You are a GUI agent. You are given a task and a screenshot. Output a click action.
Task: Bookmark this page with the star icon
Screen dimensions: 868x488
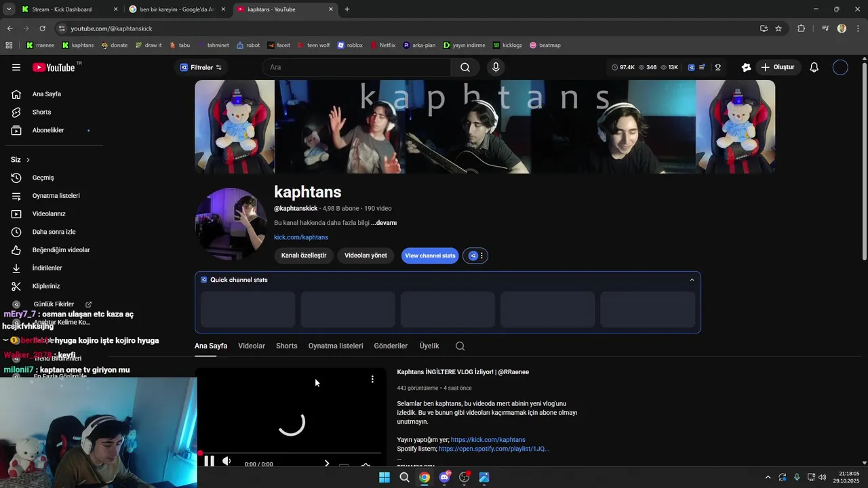778,28
